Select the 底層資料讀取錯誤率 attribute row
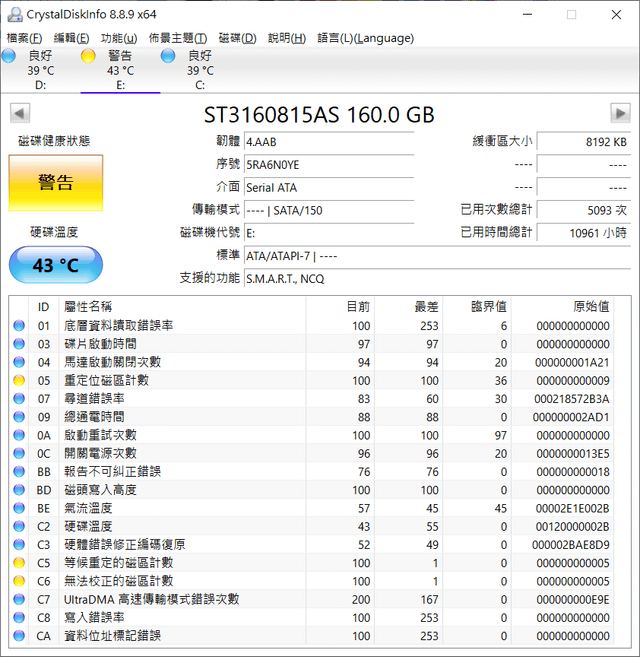The width and height of the screenshot is (640, 657). point(312,326)
